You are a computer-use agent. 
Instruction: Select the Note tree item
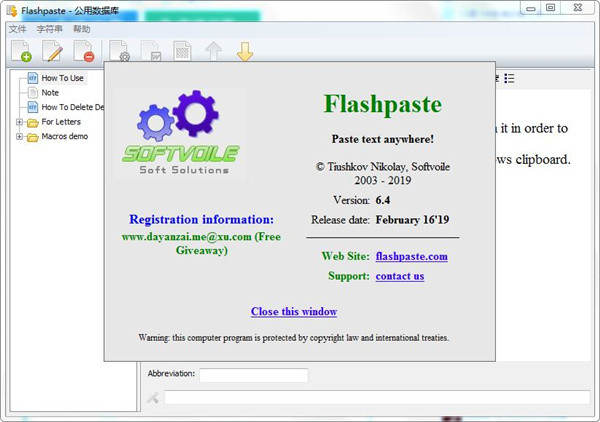[x=50, y=93]
